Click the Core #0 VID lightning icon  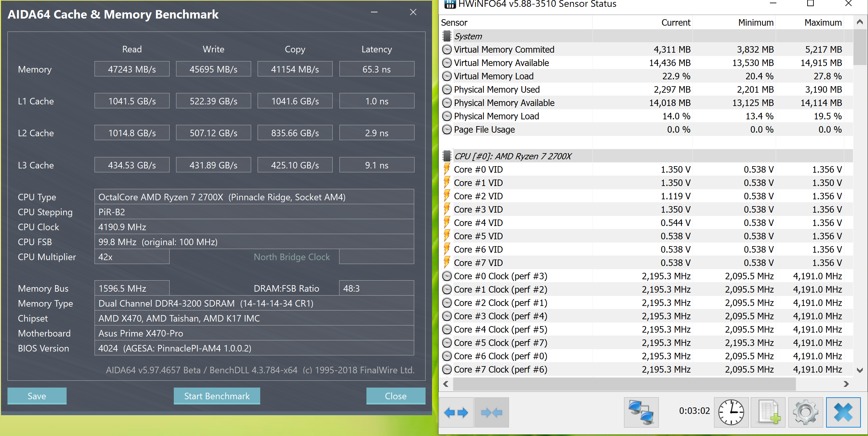pyautogui.click(x=447, y=169)
